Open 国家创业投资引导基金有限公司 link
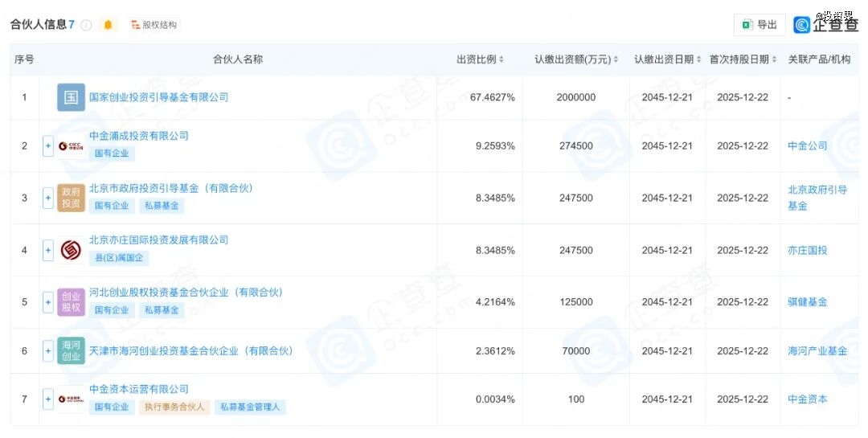This screenshot has width=868, height=438. point(159,97)
